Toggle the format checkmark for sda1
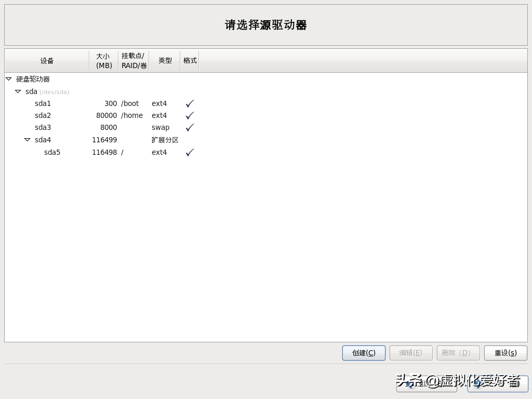The height and width of the screenshot is (399, 532). 190,103
